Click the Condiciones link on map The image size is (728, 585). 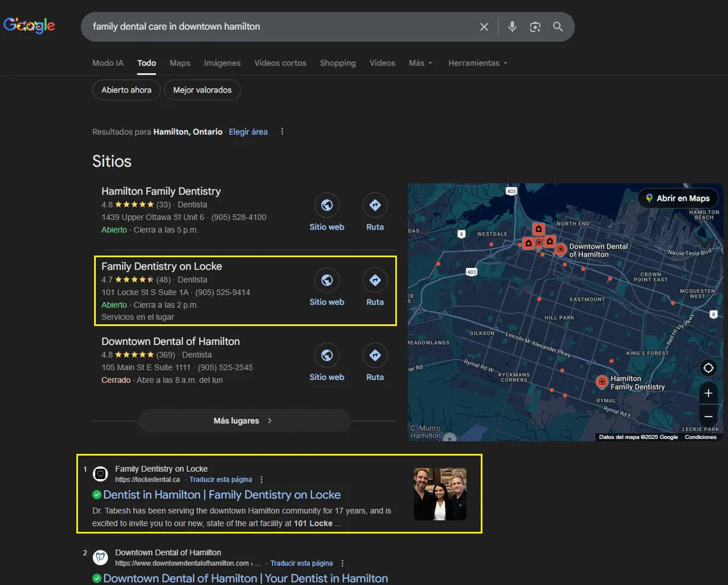pos(701,437)
